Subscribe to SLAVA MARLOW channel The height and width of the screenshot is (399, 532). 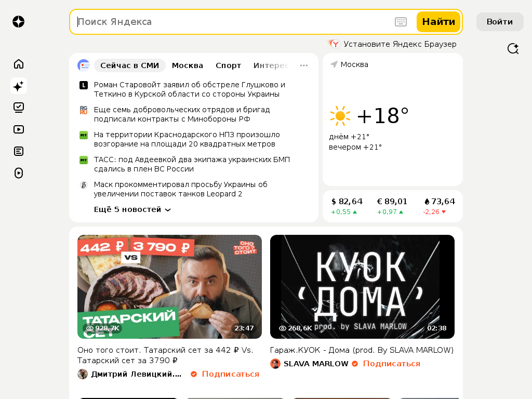(x=392, y=364)
